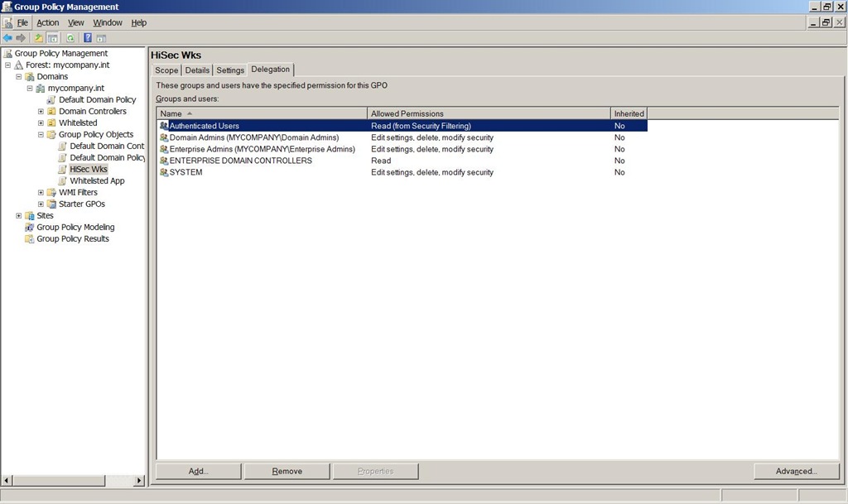
Task: Click the Enterprise Admins group icon in list
Action: [164, 149]
